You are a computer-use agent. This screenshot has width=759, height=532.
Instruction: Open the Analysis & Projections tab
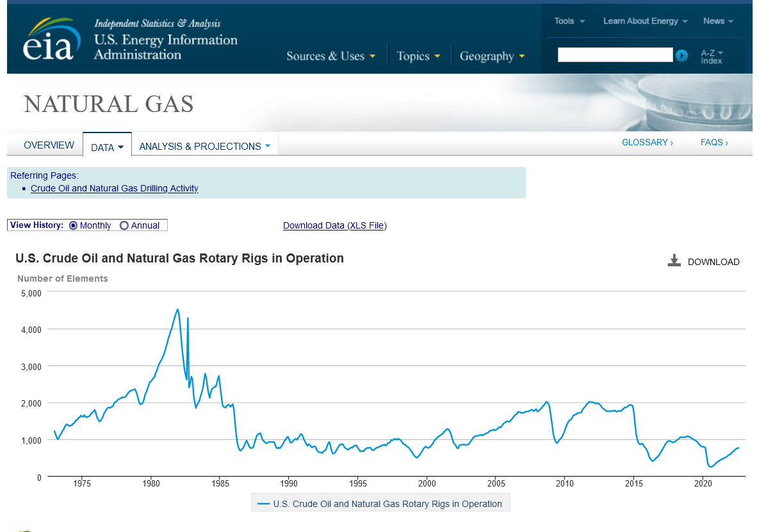(x=204, y=147)
